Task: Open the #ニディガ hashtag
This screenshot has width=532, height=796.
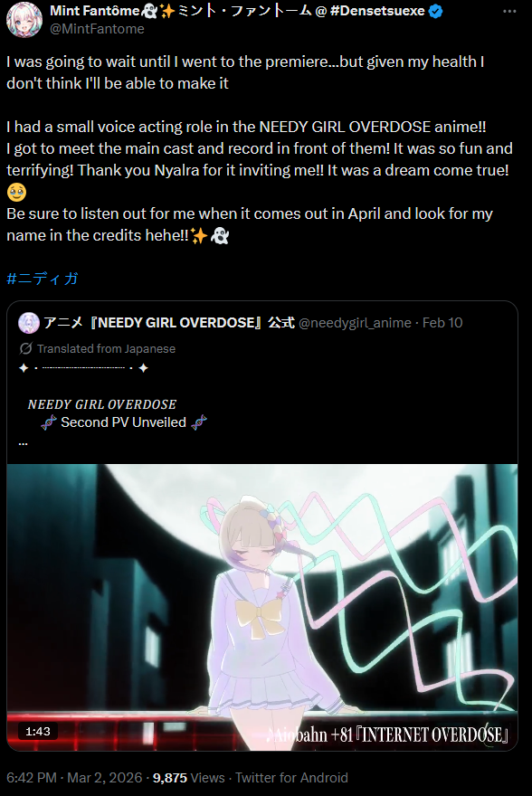Action: pos(43,279)
